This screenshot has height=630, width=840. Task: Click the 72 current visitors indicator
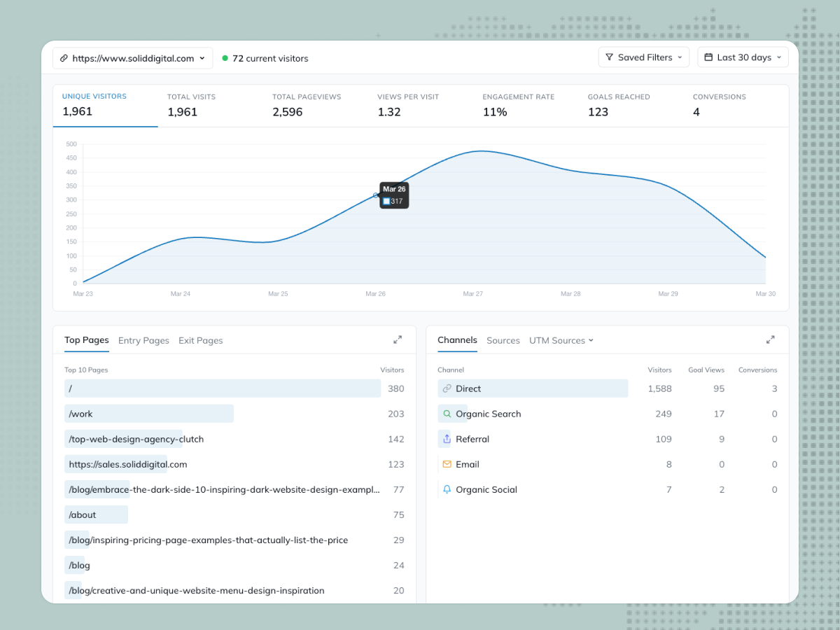pyautogui.click(x=265, y=58)
